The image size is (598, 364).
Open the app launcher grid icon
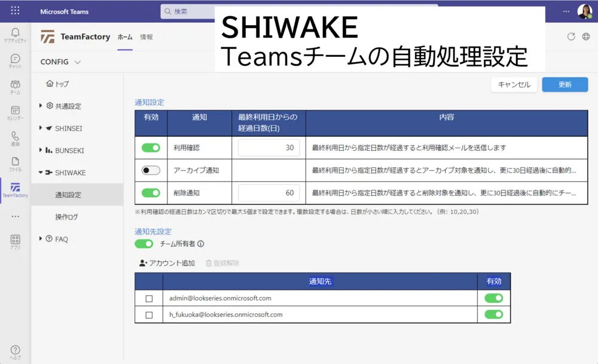coord(16,11)
